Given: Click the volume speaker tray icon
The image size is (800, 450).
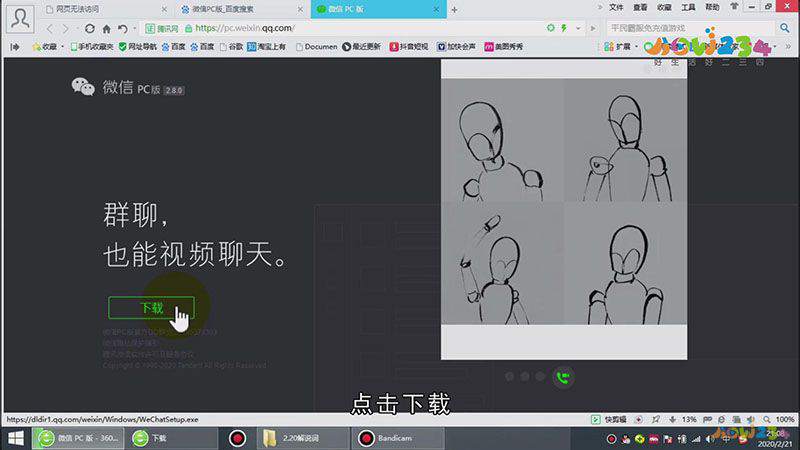Looking at the screenshot, I should pos(710,439).
